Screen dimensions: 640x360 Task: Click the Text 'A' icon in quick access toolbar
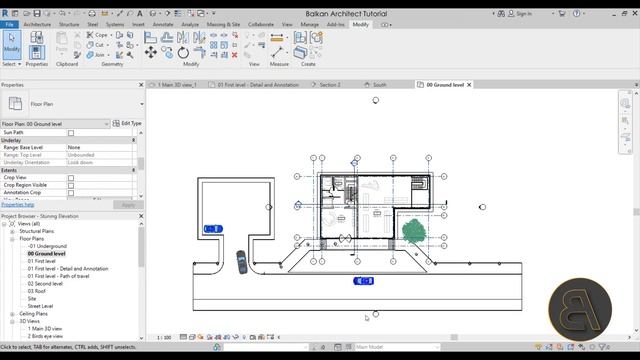[140, 13]
